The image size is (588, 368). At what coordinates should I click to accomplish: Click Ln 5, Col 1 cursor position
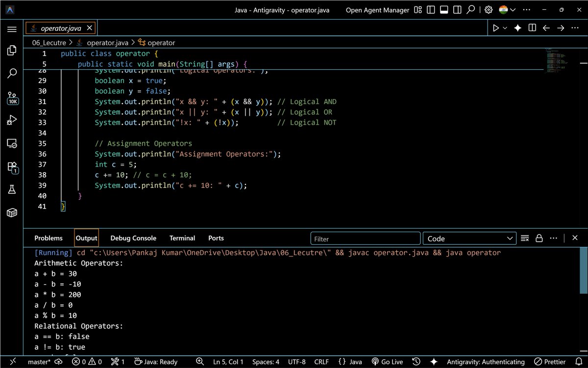pyautogui.click(x=228, y=362)
